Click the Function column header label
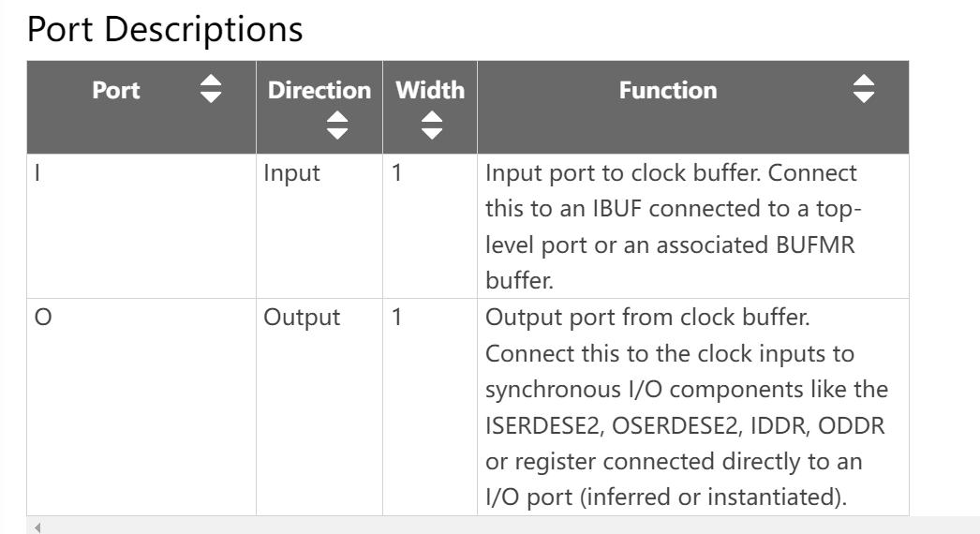 668,91
